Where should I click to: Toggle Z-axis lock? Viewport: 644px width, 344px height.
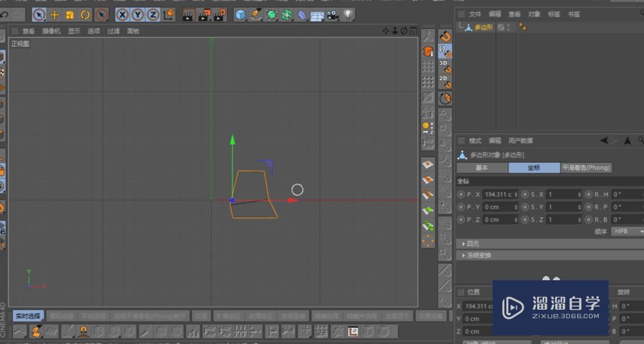coord(153,15)
